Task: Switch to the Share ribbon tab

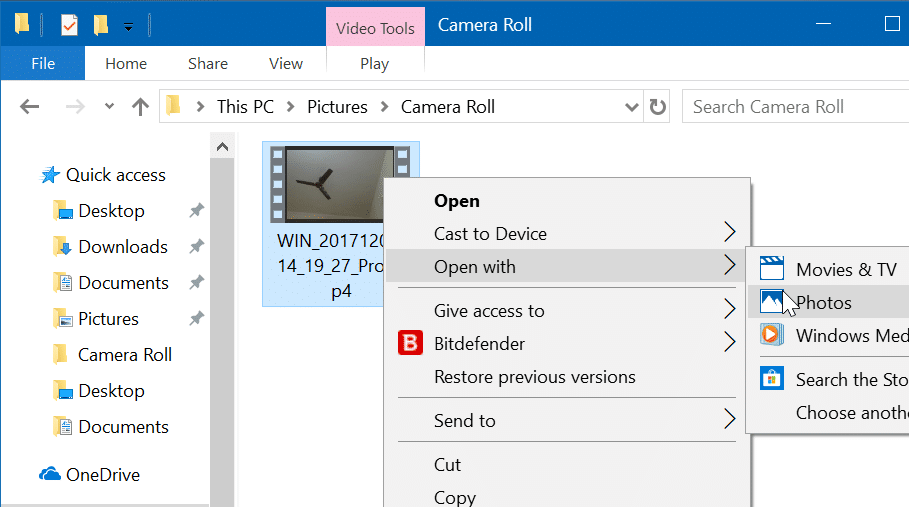Action: (208, 63)
